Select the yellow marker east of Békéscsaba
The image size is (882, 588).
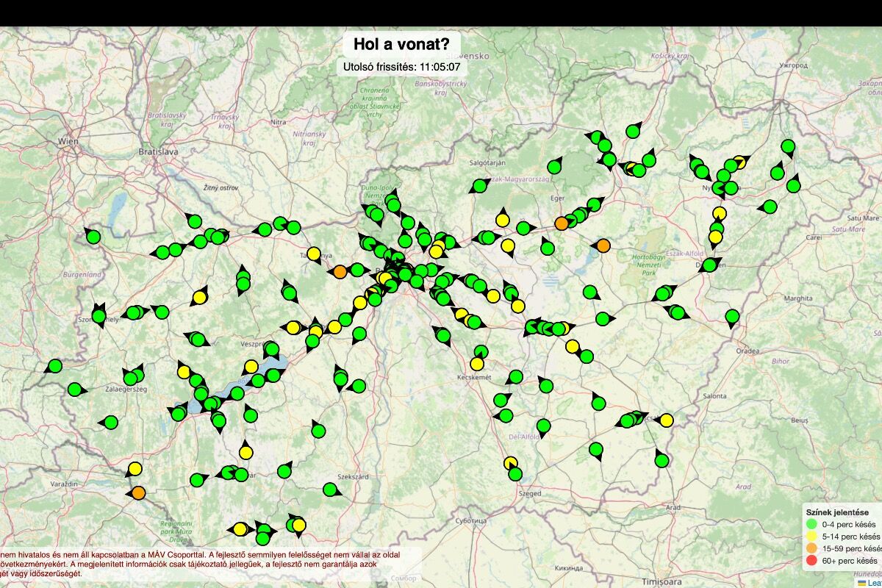666,420
